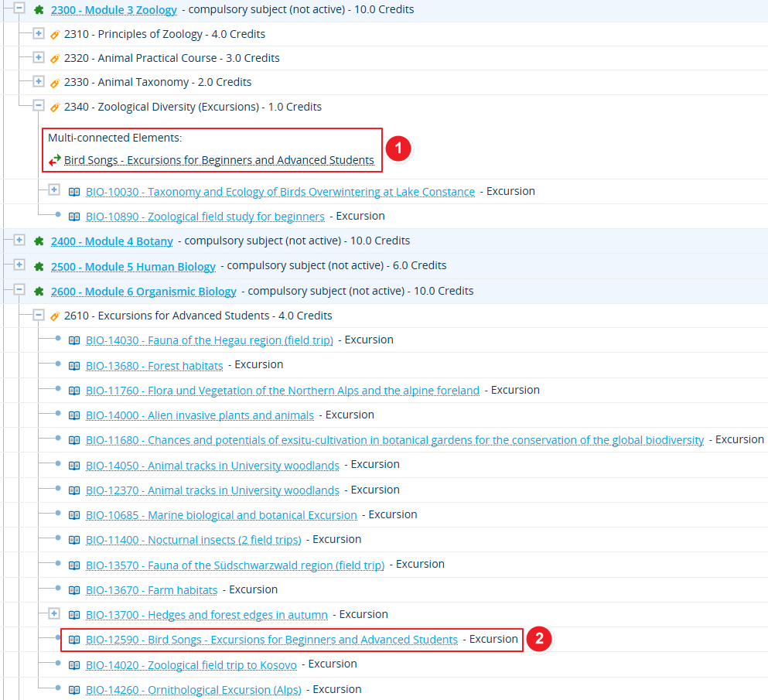The image size is (768, 700).
Task: Click orange tag icon of 2320 Animal Practical Course
Action: point(55,59)
